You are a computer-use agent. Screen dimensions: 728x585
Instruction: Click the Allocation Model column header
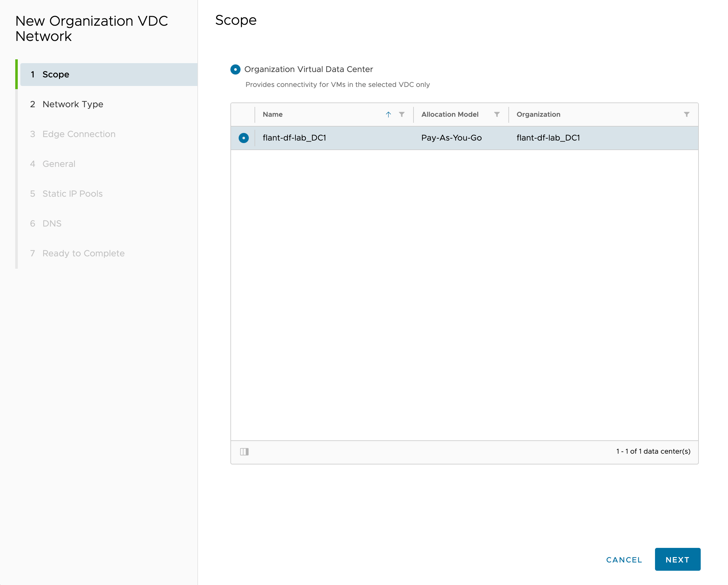point(450,115)
